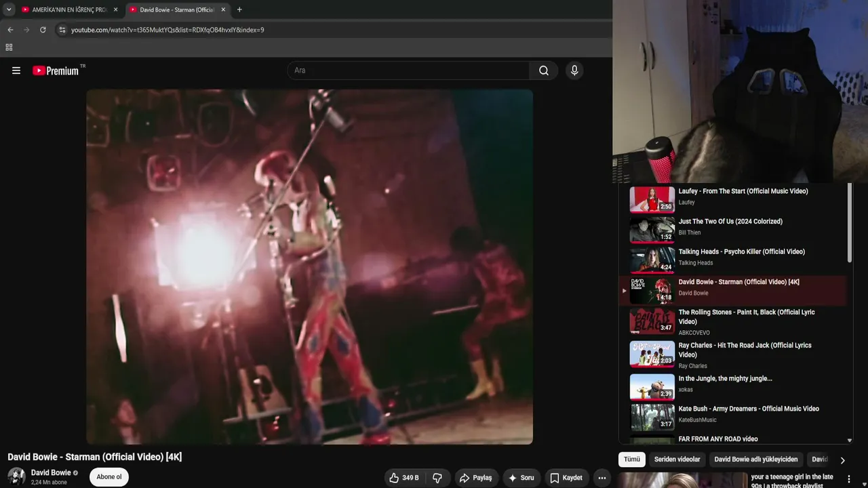Select the Tümü filter chip
Viewport: 868px width, 488px height.
coord(632,460)
